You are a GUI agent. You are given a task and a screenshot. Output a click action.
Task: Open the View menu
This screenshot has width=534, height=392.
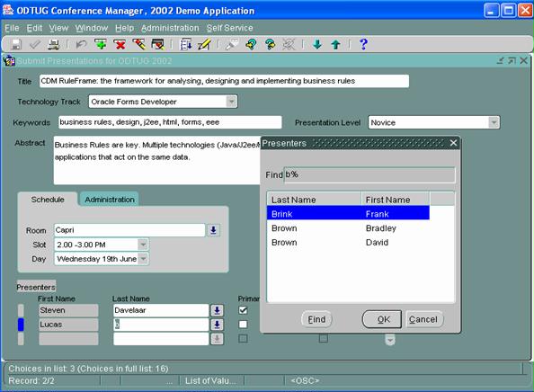pos(58,28)
